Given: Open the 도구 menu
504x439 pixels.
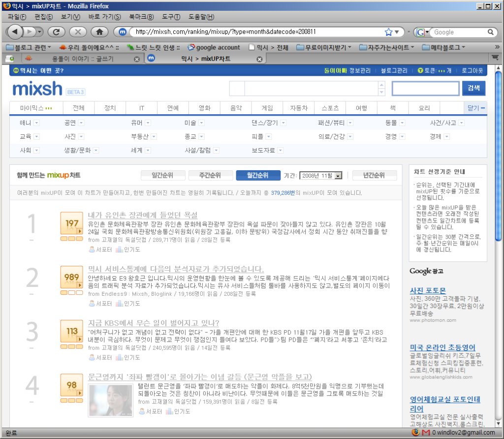Looking at the screenshot, I should (171, 17).
